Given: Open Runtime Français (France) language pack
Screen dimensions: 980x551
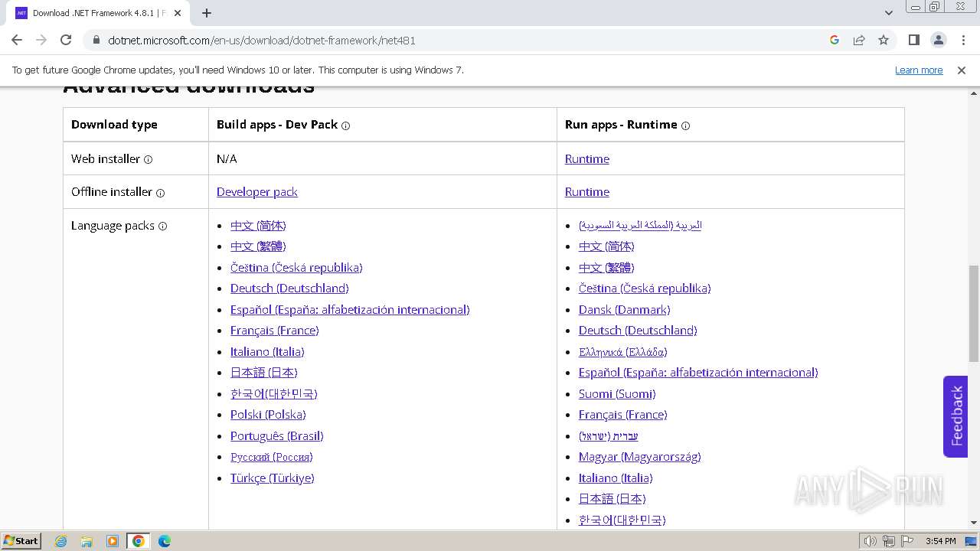Looking at the screenshot, I should pyautogui.click(x=623, y=414).
